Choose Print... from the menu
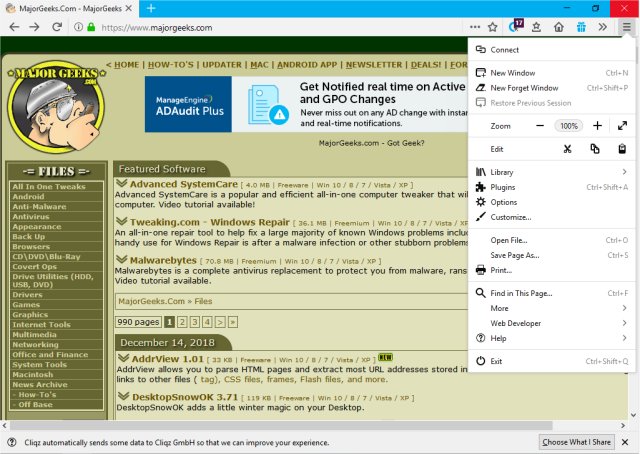 [x=551, y=270]
